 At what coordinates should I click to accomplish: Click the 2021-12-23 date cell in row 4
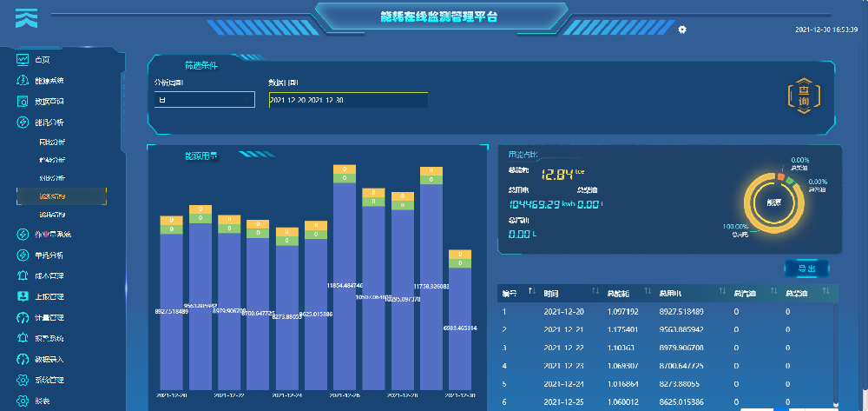click(563, 366)
